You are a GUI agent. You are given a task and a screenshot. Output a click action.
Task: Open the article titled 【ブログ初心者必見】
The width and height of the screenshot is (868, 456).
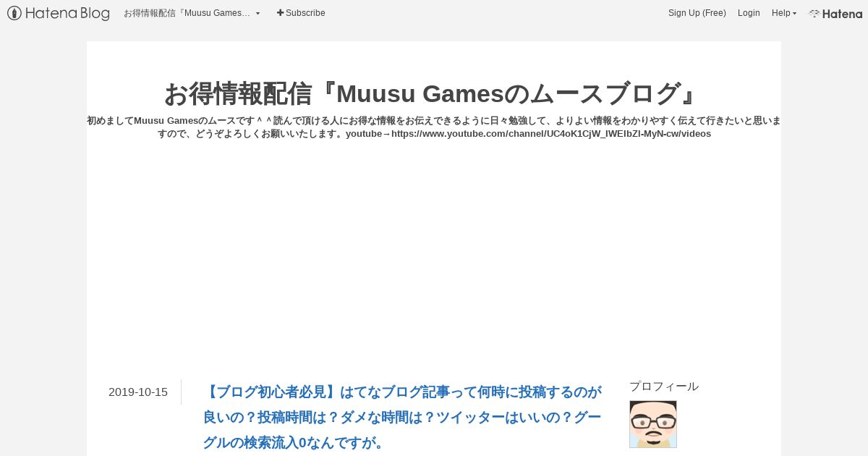402,417
